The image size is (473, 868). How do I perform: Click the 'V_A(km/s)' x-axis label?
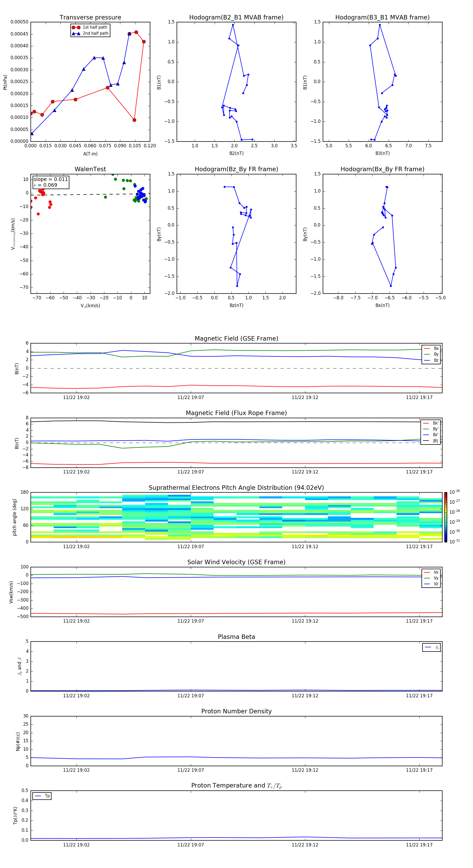(90, 306)
